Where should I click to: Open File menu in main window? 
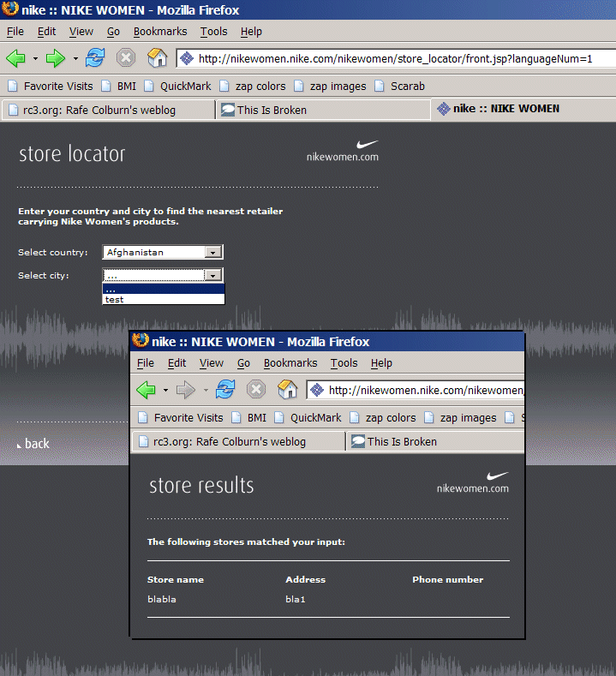[15, 32]
